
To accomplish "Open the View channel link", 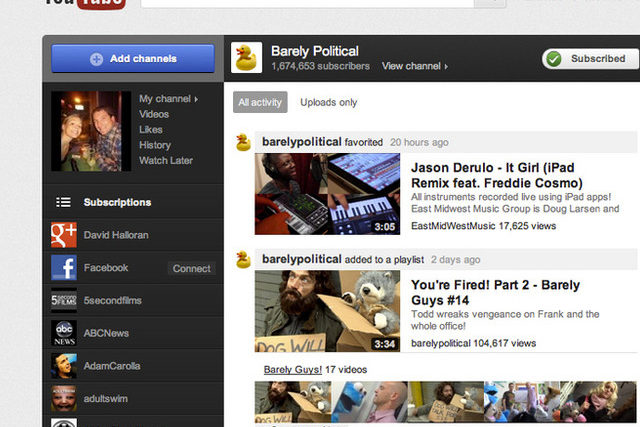I will click(x=415, y=66).
